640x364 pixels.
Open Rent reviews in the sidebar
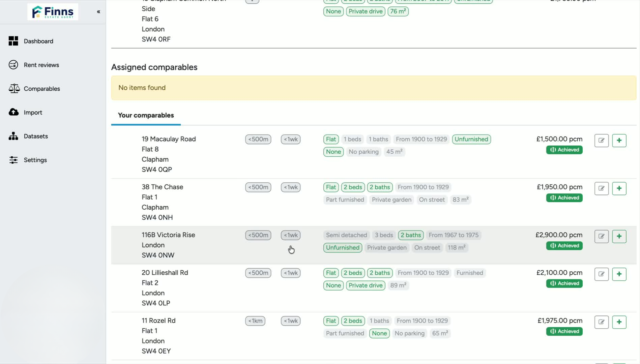pyautogui.click(x=41, y=65)
